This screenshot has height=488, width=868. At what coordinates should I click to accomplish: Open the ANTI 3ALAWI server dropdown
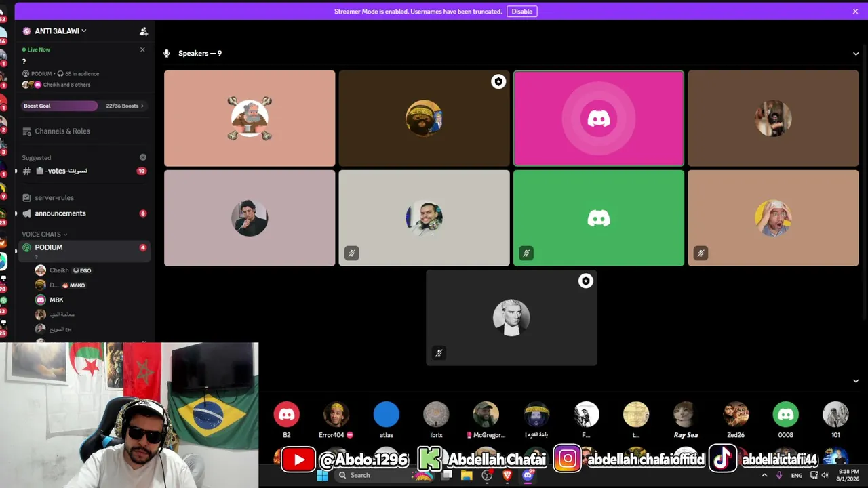(x=60, y=31)
